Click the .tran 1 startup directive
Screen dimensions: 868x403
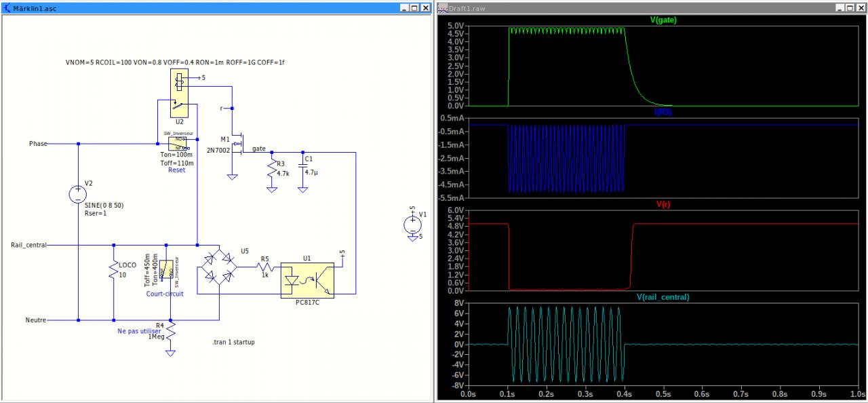pyautogui.click(x=233, y=343)
